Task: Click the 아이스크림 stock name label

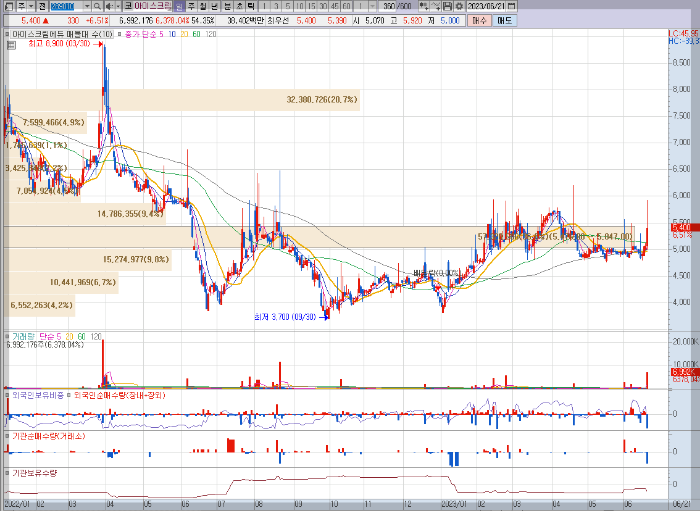Action: point(153,6)
